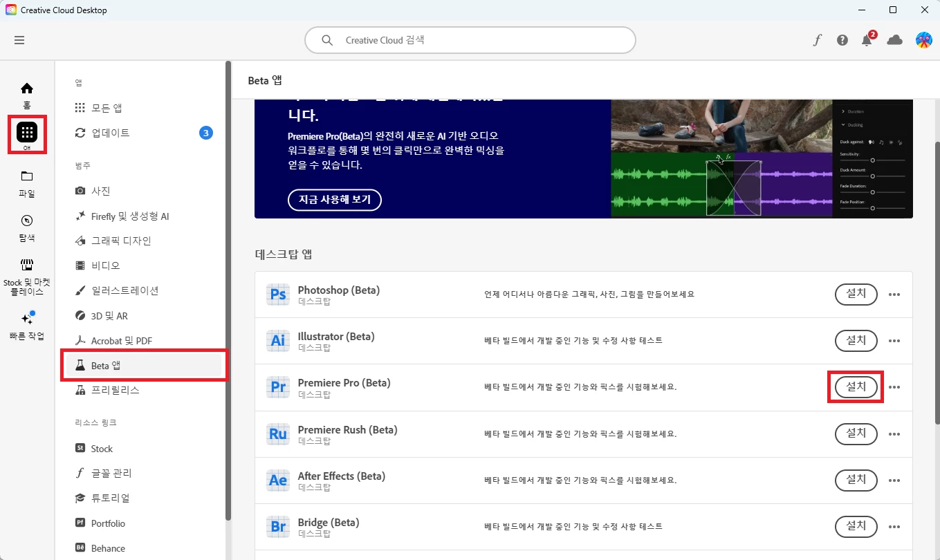Install Illustrator (Beta)
Viewport: 940px width, 560px height.
click(856, 341)
